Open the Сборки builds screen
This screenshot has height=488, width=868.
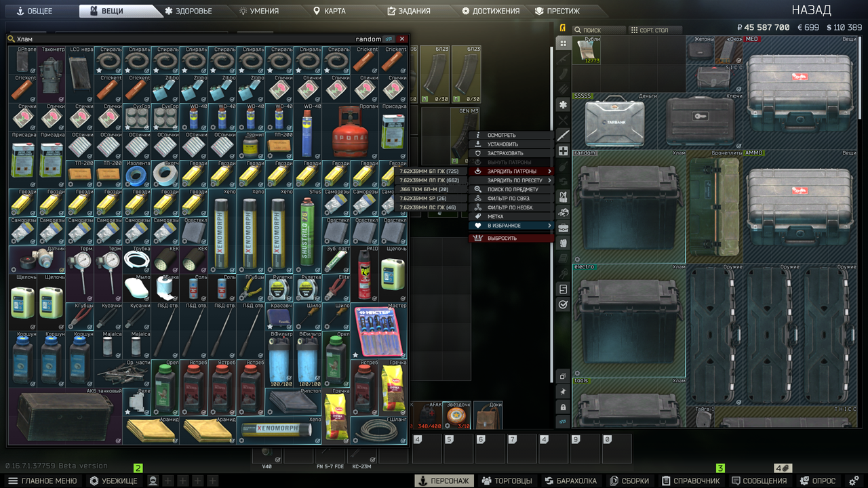(629, 481)
